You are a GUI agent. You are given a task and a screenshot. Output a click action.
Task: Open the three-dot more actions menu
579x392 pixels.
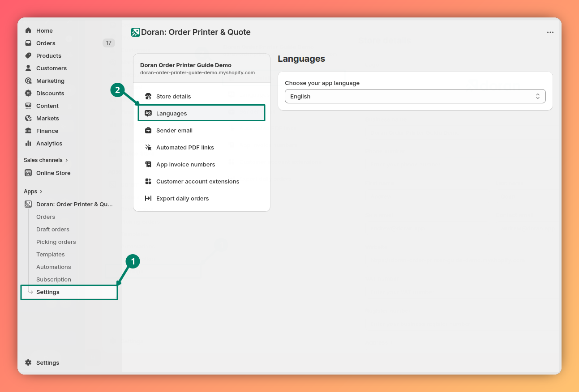coord(550,32)
